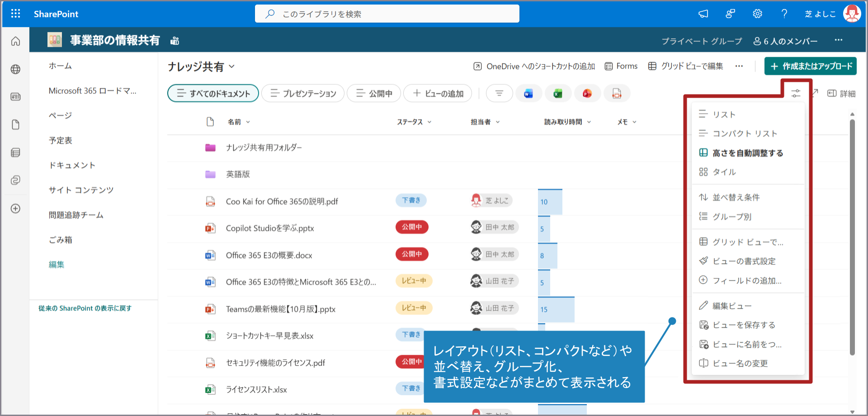Open the app launcher waffle icon

15,14
